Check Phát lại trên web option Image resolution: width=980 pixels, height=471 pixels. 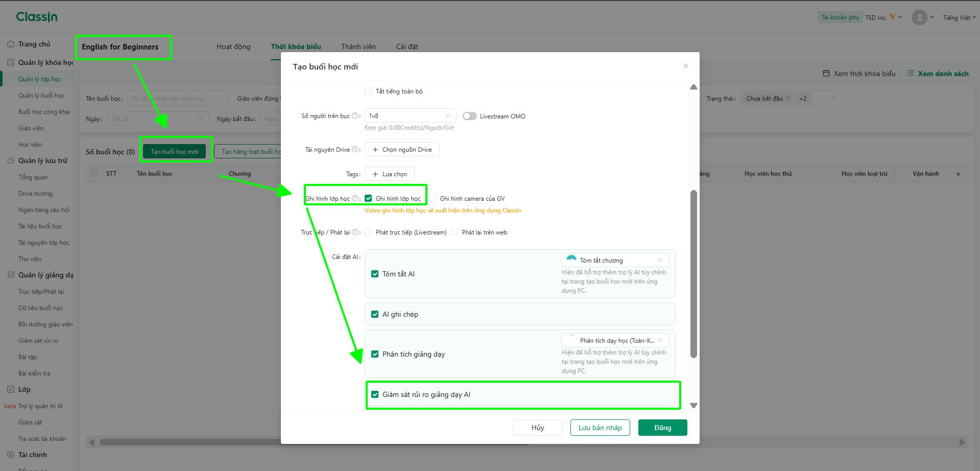pos(455,232)
